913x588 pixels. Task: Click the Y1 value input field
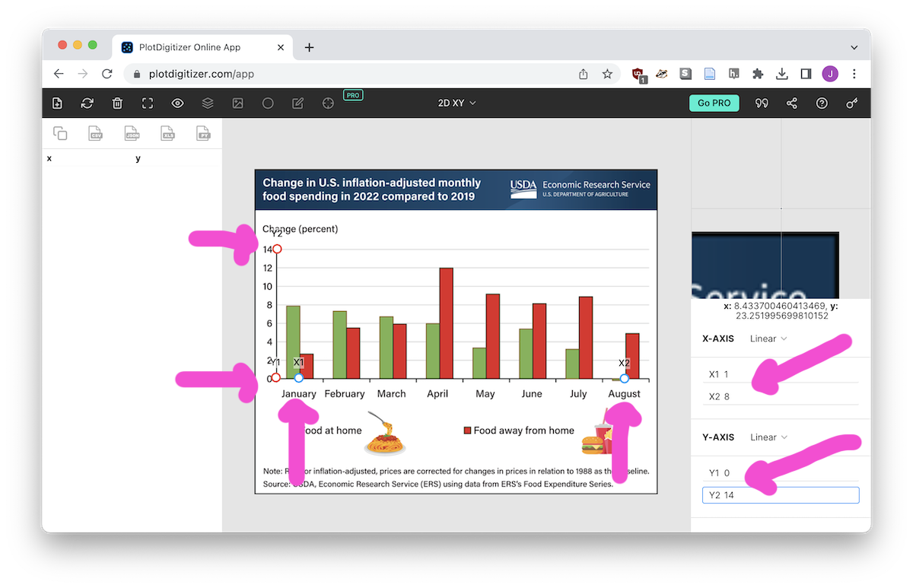click(x=781, y=473)
